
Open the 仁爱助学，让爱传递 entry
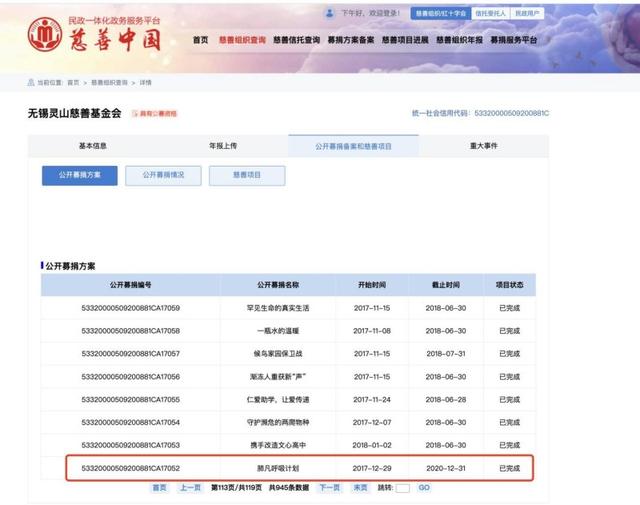[278, 399]
